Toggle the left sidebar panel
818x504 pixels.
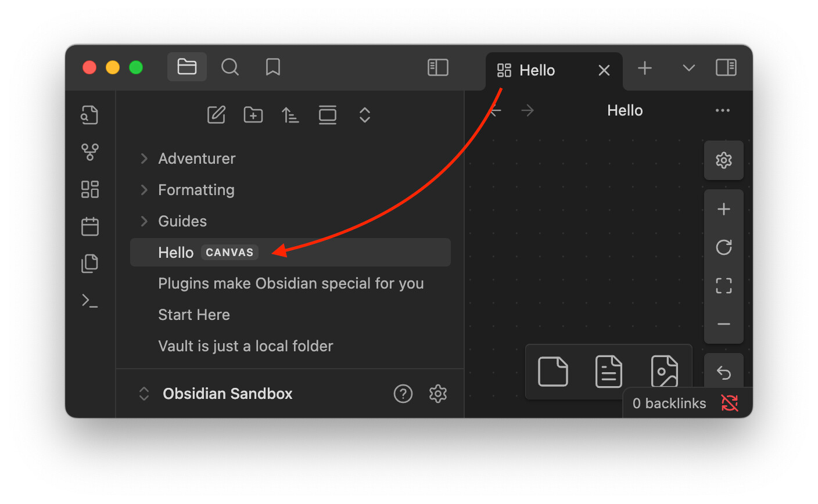(x=438, y=67)
